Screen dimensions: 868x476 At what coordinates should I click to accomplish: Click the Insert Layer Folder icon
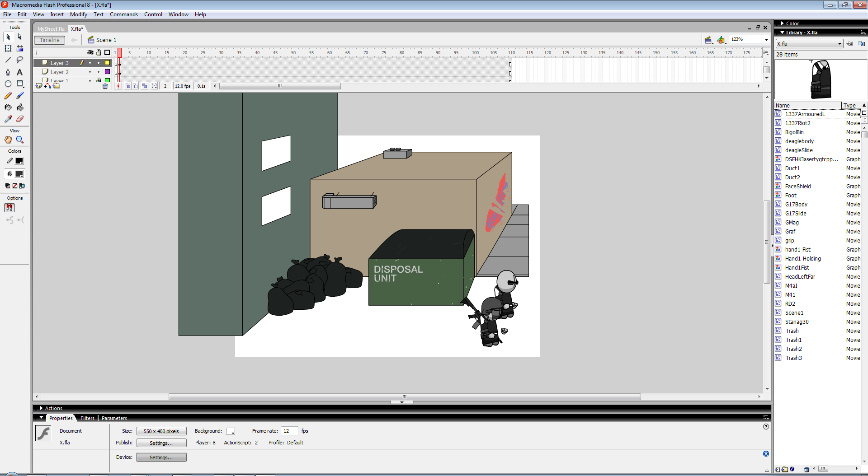tap(56, 86)
